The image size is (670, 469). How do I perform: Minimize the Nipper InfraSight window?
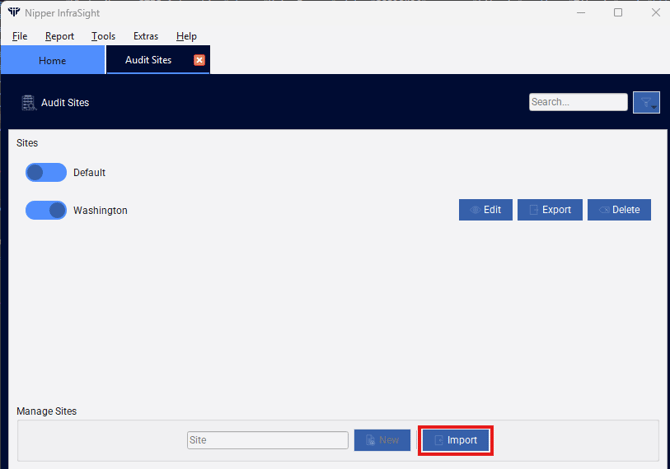tap(581, 12)
